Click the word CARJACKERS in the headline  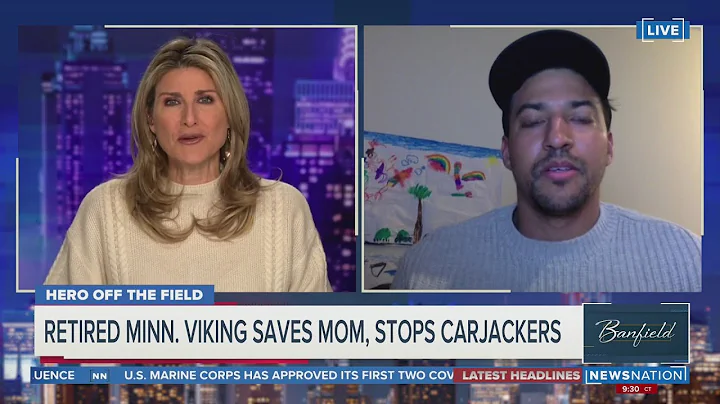(501, 332)
